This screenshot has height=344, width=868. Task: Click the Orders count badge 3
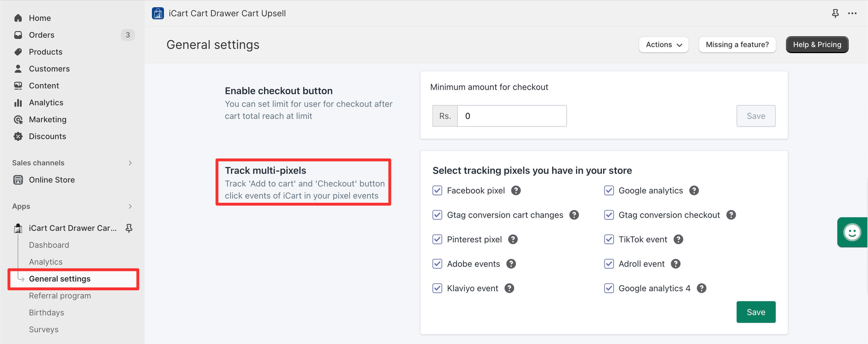tap(128, 35)
